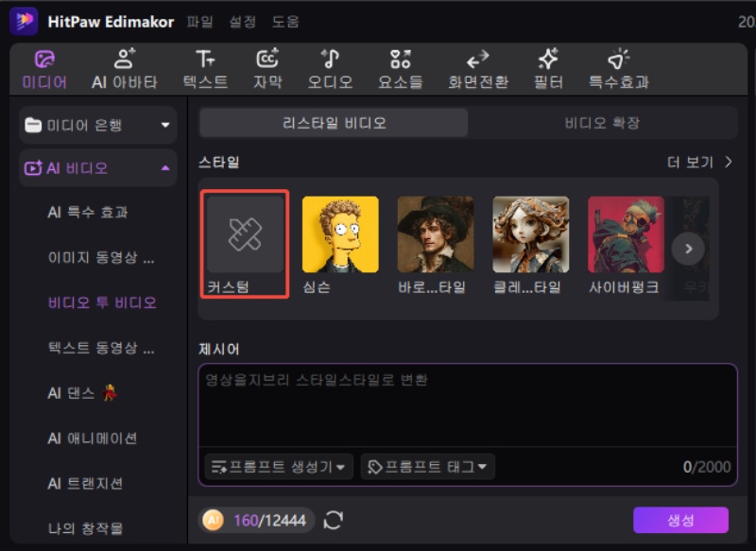Open the 특수효과 effects panel

pyautogui.click(x=618, y=68)
